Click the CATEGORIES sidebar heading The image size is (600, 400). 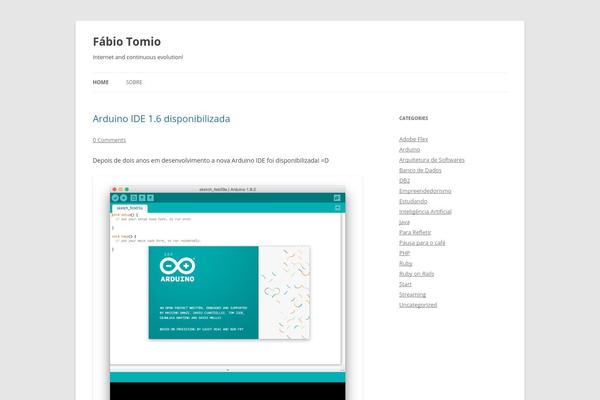(414, 118)
